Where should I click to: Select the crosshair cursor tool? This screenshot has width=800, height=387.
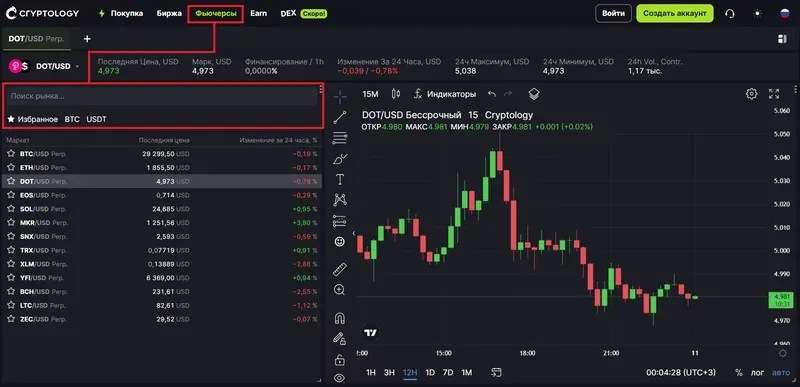pyautogui.click(x=340, y=96)
